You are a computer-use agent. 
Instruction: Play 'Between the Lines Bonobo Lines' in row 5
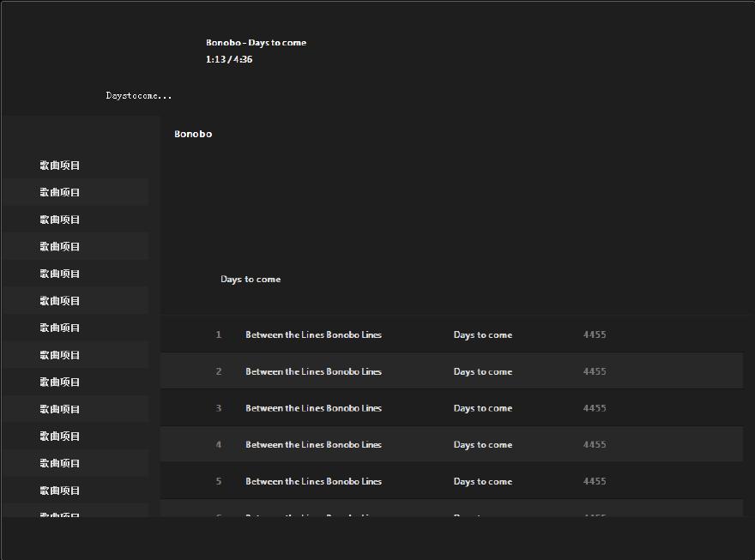(x=313, y=481)
